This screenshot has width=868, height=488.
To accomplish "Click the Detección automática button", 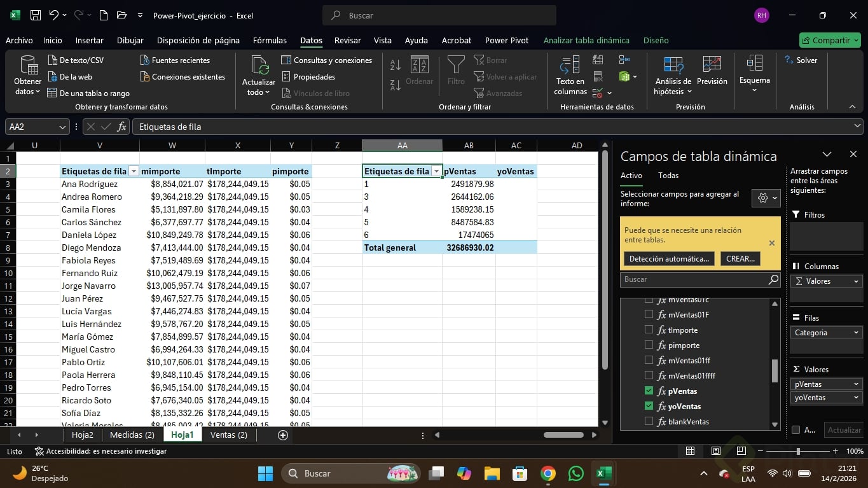I will [x=668, y=259].
